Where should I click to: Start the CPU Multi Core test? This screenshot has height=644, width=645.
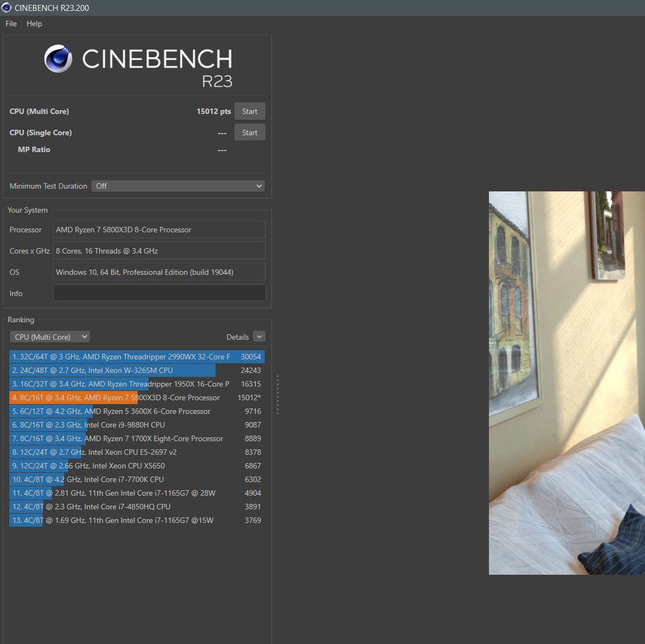(250, 111)
